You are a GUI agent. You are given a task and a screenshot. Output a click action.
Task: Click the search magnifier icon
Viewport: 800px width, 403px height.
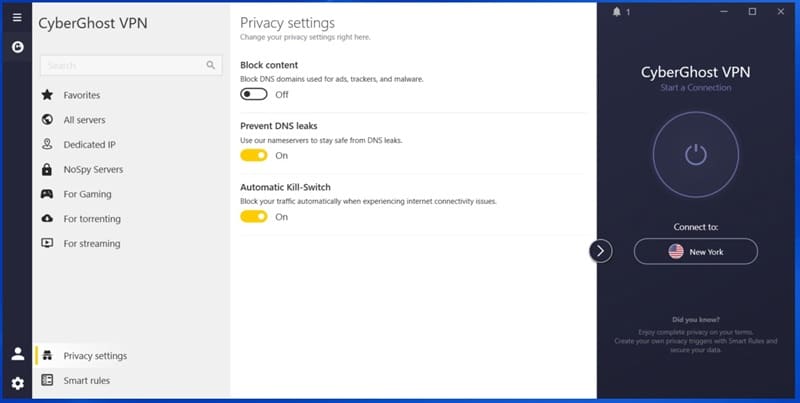tap(211, 65)
